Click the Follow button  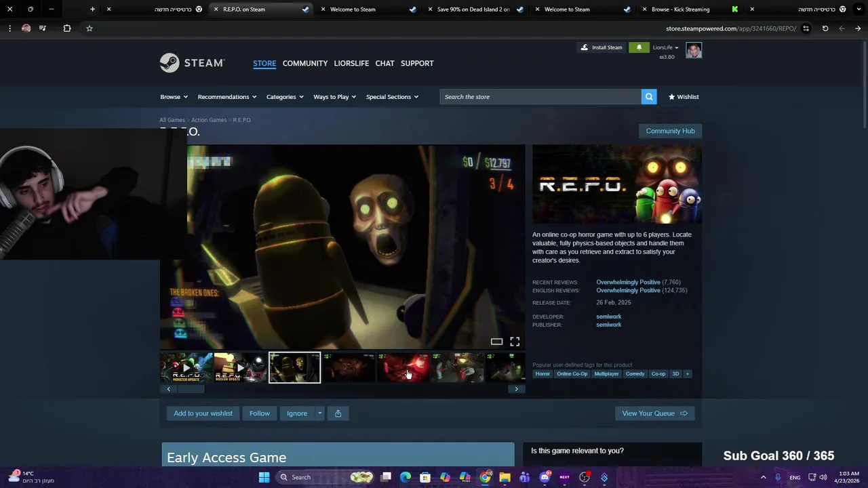pyautogui.click(x=259, y=413)
